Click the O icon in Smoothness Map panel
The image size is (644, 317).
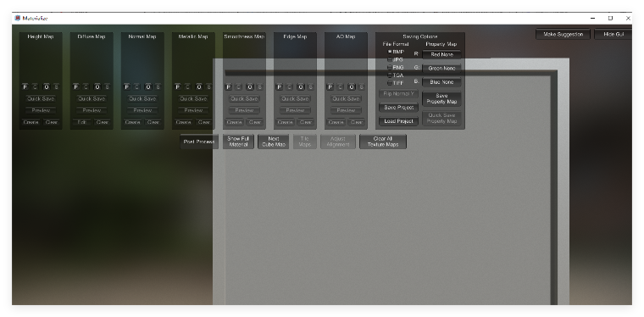click(x=250, y=86)
